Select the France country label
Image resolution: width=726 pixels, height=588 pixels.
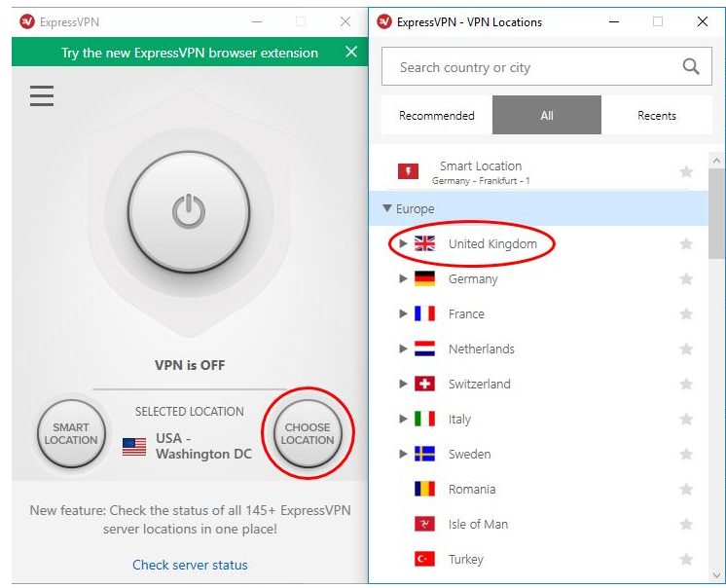pos(466,313)
